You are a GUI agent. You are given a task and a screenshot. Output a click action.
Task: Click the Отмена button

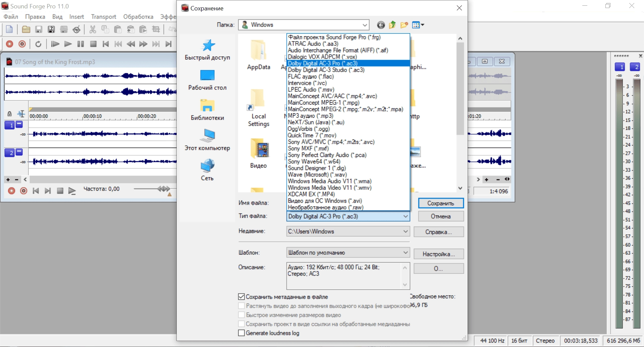pyautogui.click(x=441, y=216)
